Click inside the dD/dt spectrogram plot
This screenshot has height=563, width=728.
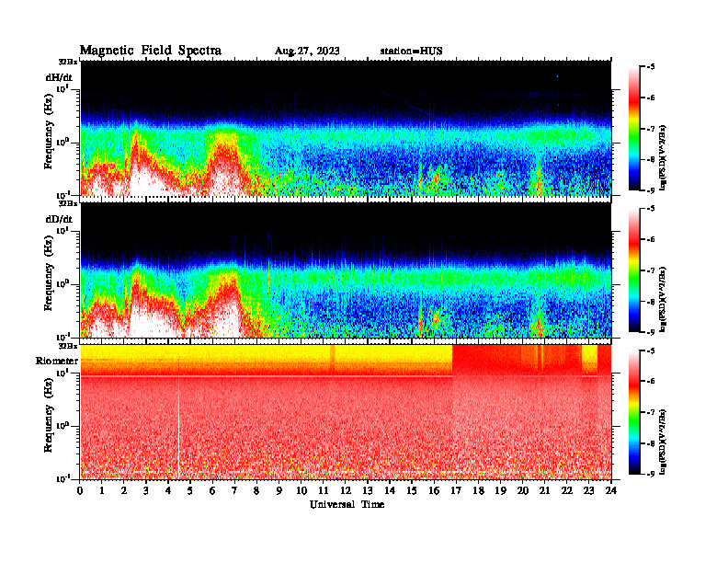(x=346, y=270)
